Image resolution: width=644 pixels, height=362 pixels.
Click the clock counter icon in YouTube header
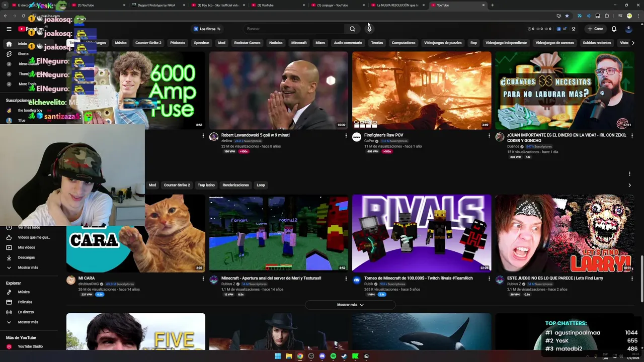[x=529, y=29]
